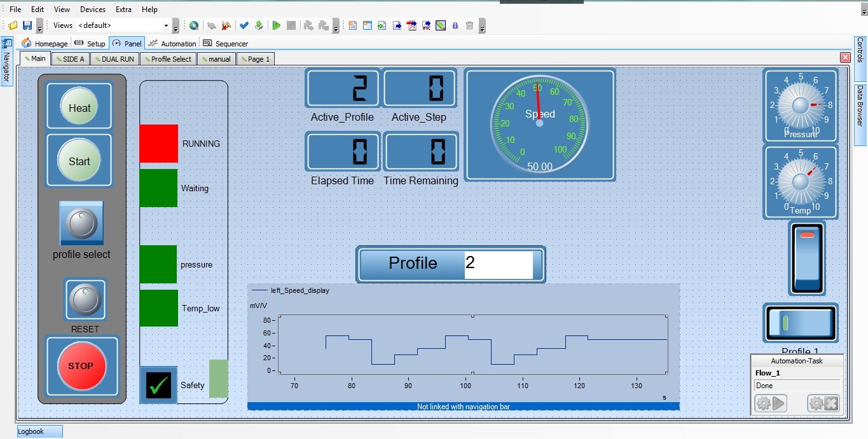
Task: Switch to the DUAL RUN tab
Action: click(x=114, y=59)
